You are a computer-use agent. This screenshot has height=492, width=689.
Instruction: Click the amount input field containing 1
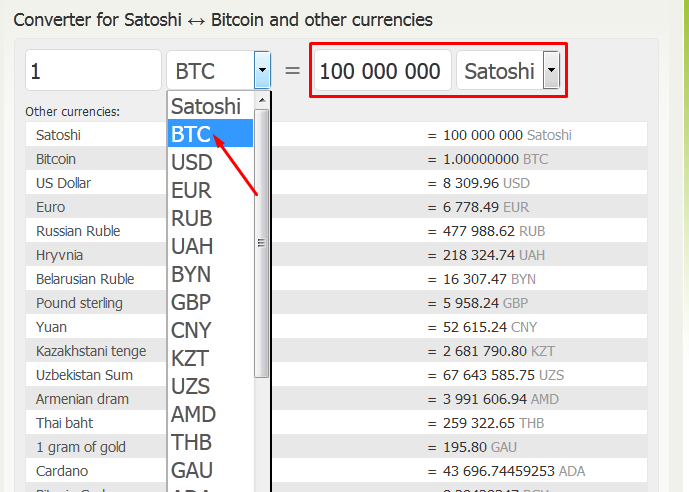94,70
